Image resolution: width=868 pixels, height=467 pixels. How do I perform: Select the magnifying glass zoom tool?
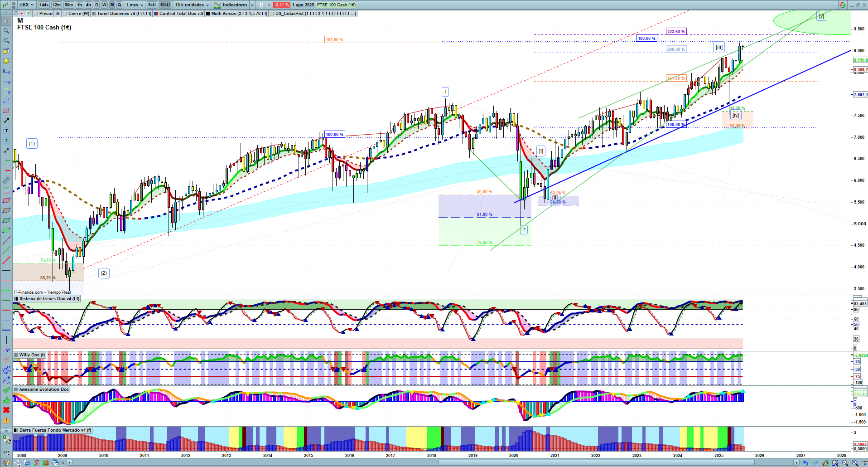6,31
